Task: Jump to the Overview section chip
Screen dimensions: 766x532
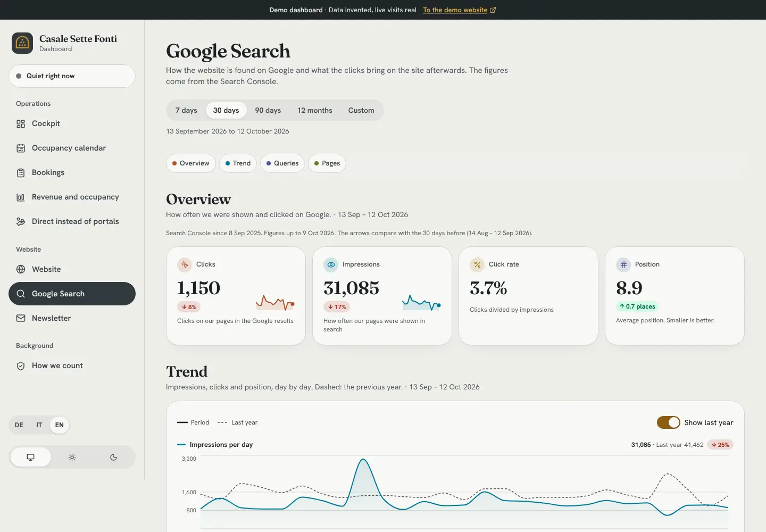Action: click(191, 163)
